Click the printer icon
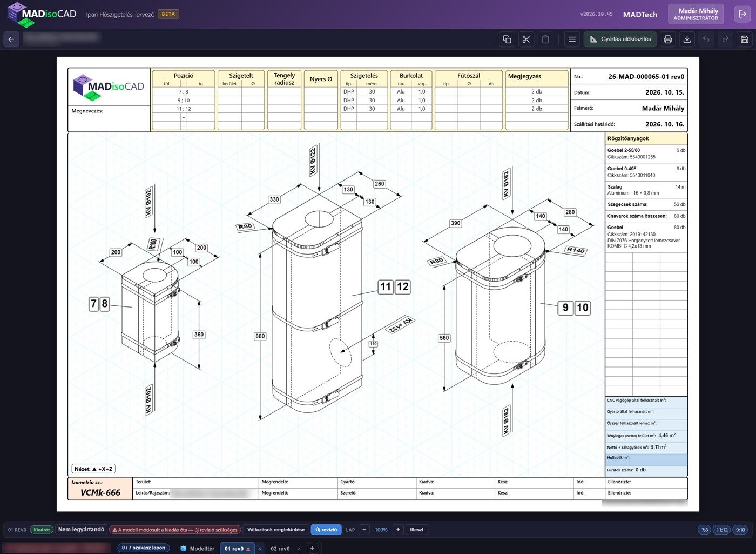The width and height of the screenshot is (756, 554). [x=668, y=39]
